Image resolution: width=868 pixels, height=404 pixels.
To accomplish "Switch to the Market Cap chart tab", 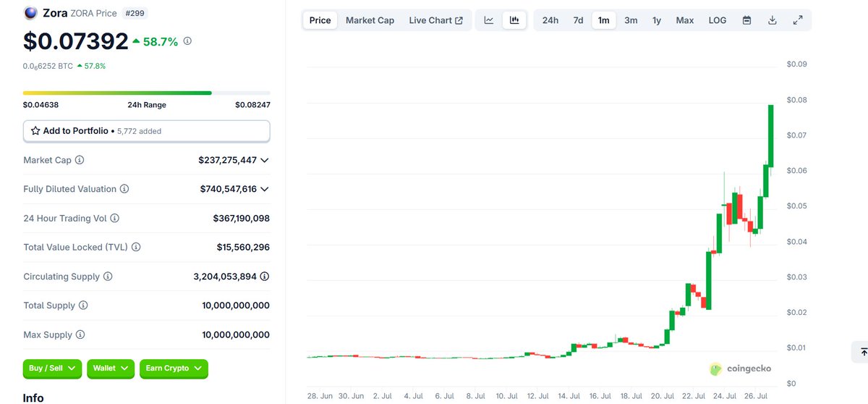I will pos(370,20).
